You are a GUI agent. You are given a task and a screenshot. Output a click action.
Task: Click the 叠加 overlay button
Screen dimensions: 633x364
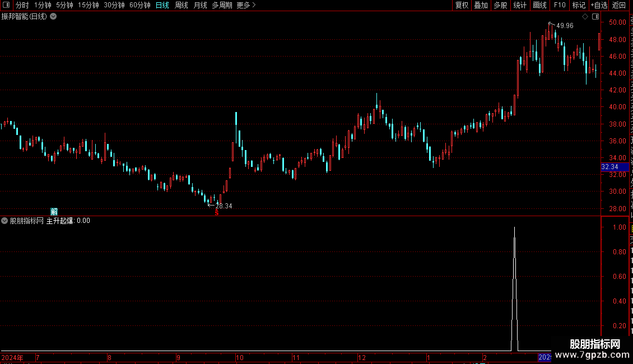click(x=481, y=5)
